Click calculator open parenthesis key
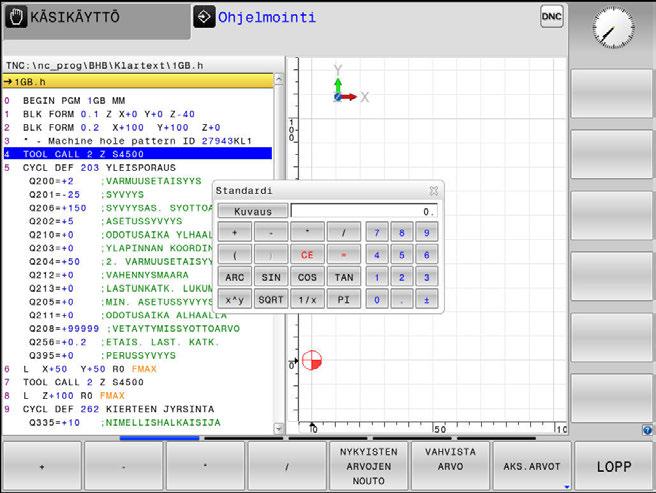The image size is (656, 493). coord(235,255)
